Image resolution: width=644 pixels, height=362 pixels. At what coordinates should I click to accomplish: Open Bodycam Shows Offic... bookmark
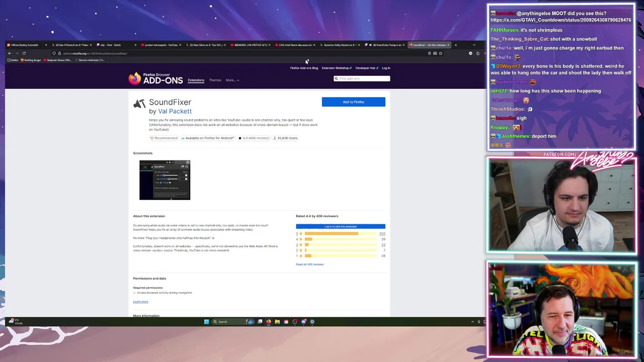click(x=58, y=60)
